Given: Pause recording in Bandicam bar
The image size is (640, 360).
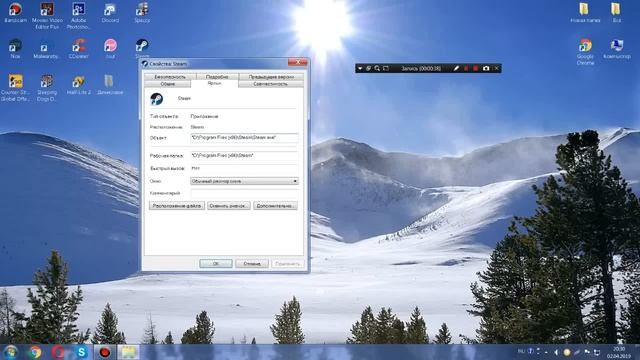Looking at the screenshot, I should tap(466, 69).
